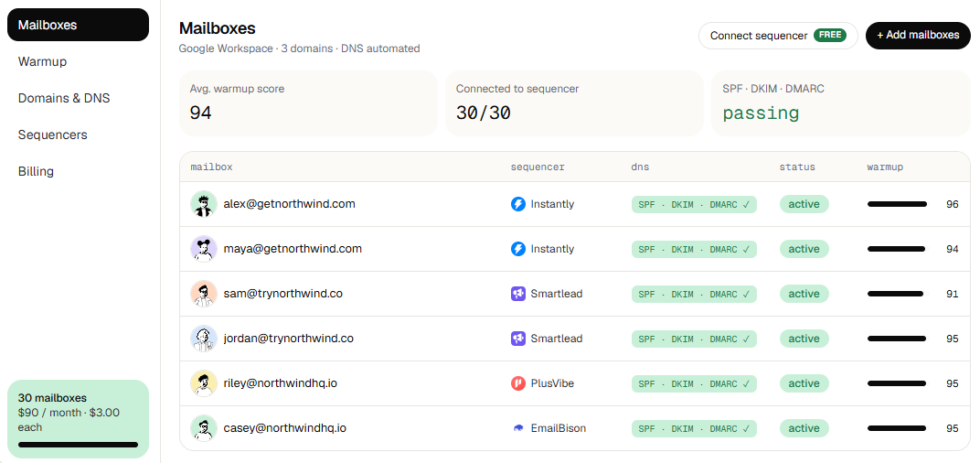This screenshot has width=980, height=463.
Task: Click warmup bar for casey row
Action: click(x=898, y=428)
